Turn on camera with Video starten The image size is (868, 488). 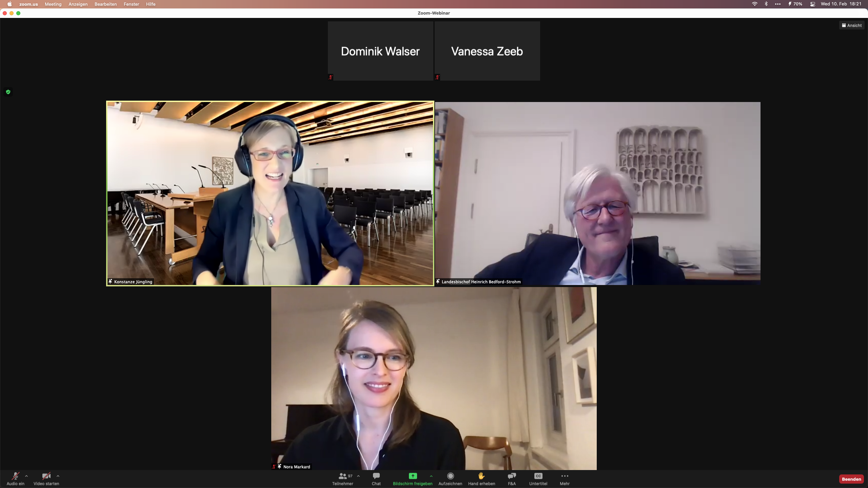point(46,479)
